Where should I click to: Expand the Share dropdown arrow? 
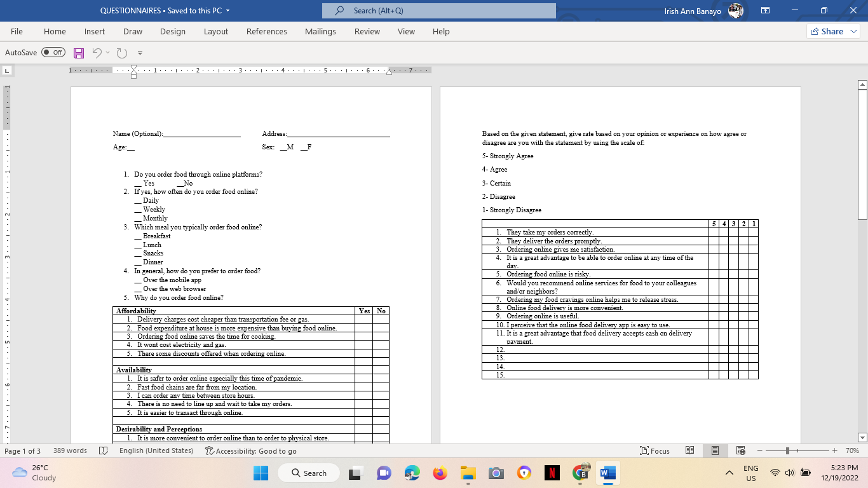[x=854, y=31]
